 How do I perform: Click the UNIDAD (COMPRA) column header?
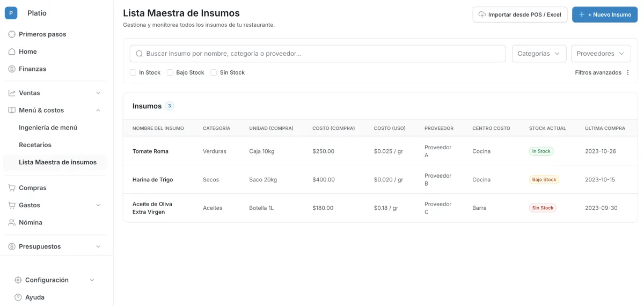click(271, 128)
